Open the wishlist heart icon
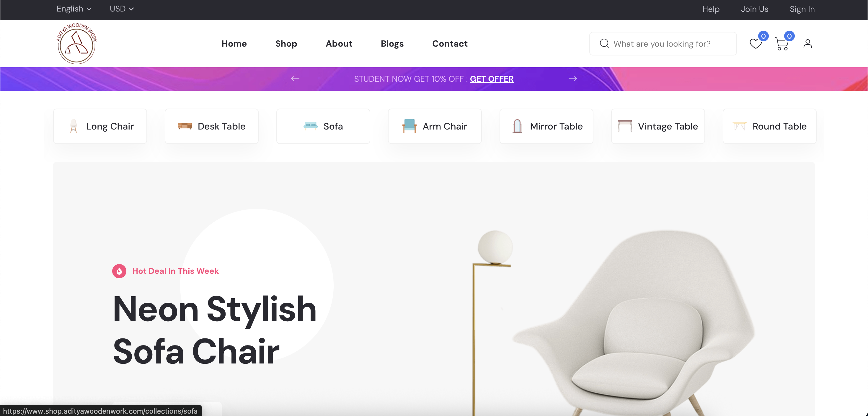868x416 pixels. tap(755, 44)
